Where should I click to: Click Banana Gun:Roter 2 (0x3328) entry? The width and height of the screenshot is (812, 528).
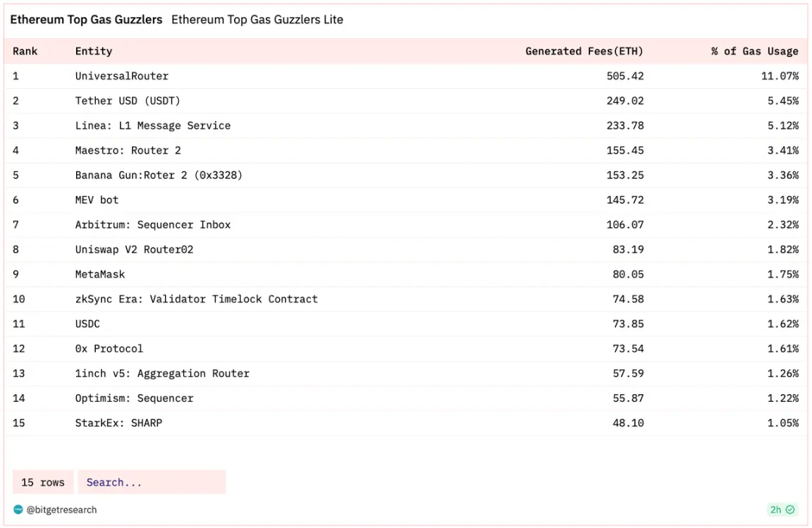pos(159,175)
